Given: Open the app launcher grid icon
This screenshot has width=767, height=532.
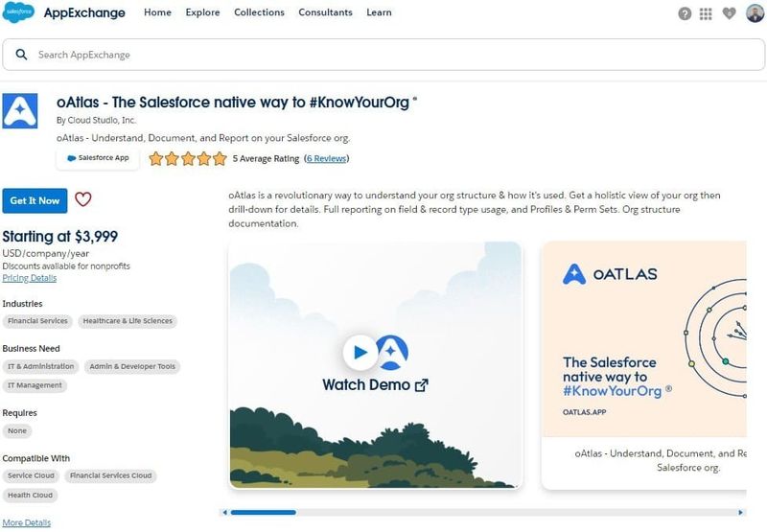Looking at the screenshot, I should pos(706,13).
